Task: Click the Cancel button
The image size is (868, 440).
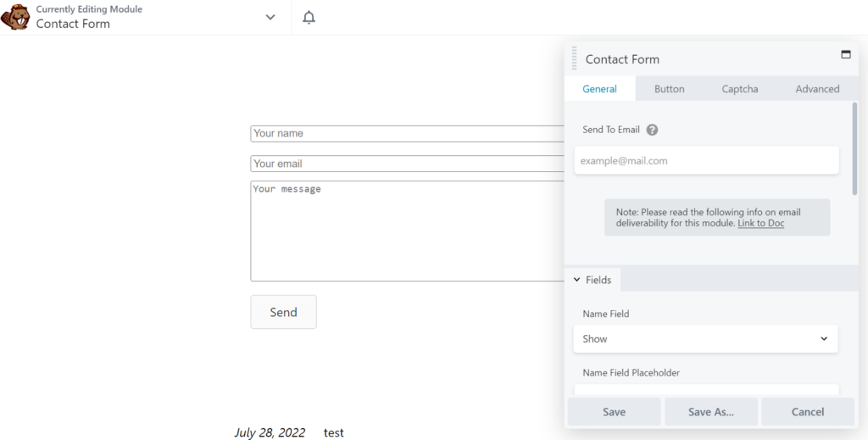Action: point(808,412)
